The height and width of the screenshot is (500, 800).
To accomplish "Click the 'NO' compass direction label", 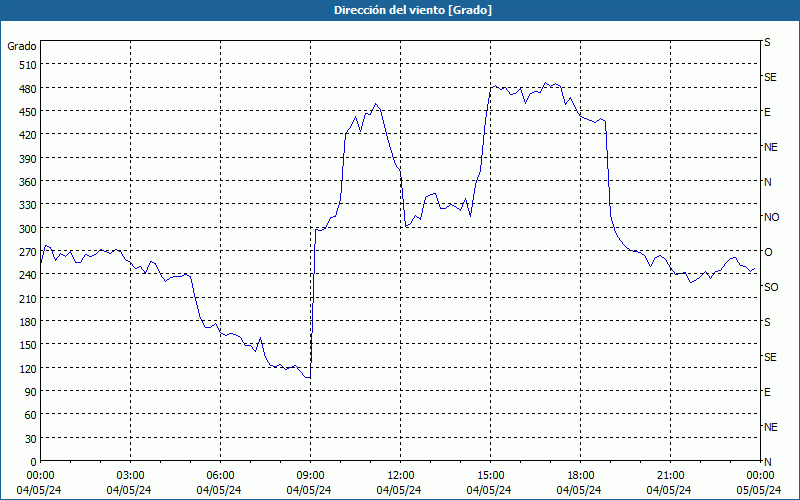I will click(771, 217).
